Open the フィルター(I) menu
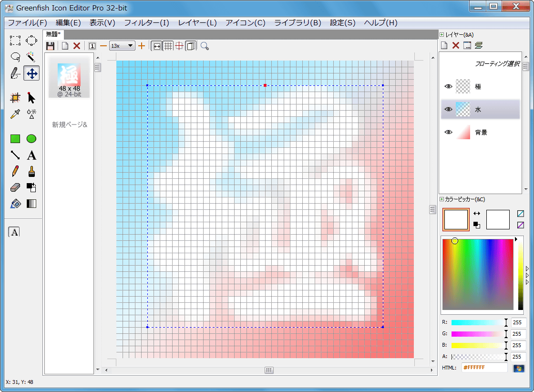The width and height of the screenshot is (534, 392). point(146,23)
